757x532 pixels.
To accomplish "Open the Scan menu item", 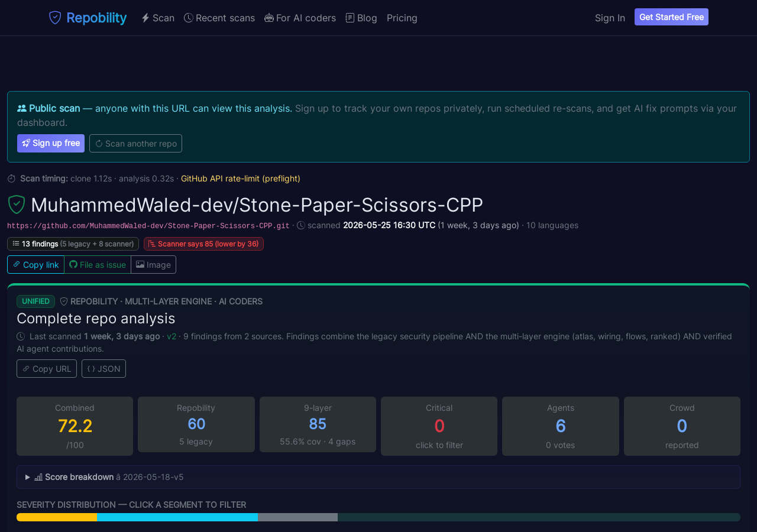I will tap(158, 18).
